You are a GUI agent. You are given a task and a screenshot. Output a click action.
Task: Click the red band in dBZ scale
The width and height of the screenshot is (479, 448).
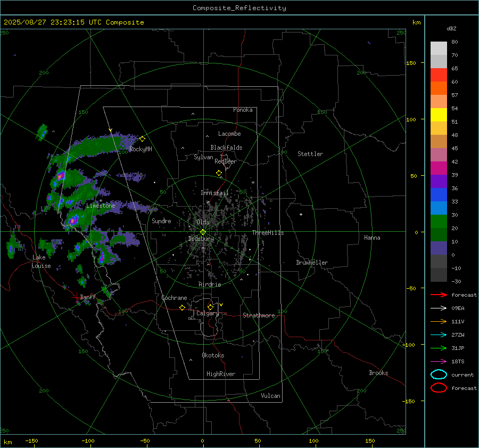[439, 75]
